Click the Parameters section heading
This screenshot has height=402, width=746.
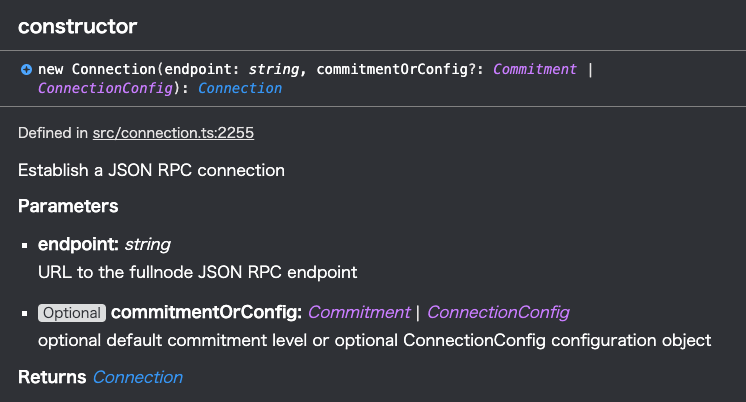coord(68,206)
